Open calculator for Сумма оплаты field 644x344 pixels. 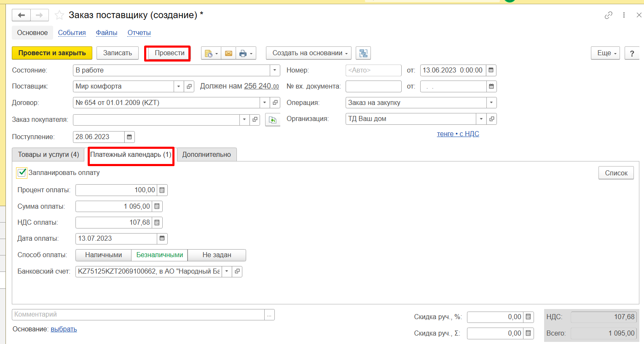(x=157, y=206)
